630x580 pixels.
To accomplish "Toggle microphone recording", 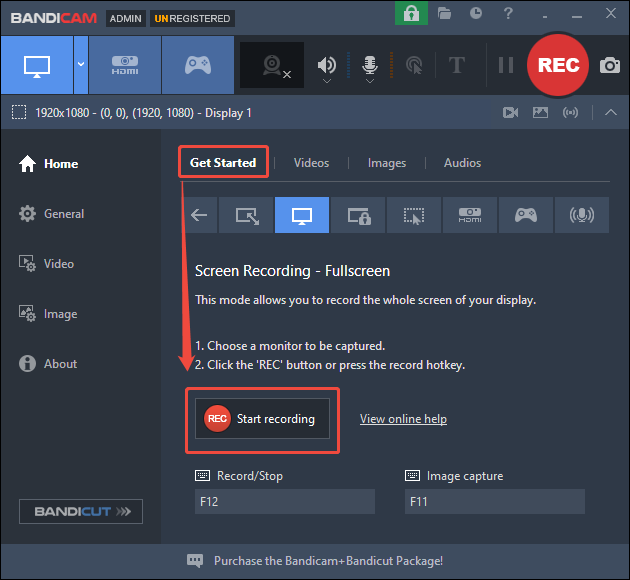I will click(x=370, y=64).
